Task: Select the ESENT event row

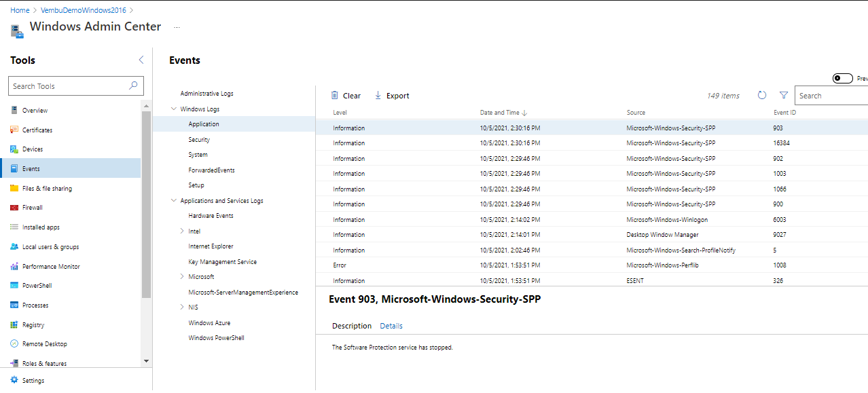Action: click(592, 280)
